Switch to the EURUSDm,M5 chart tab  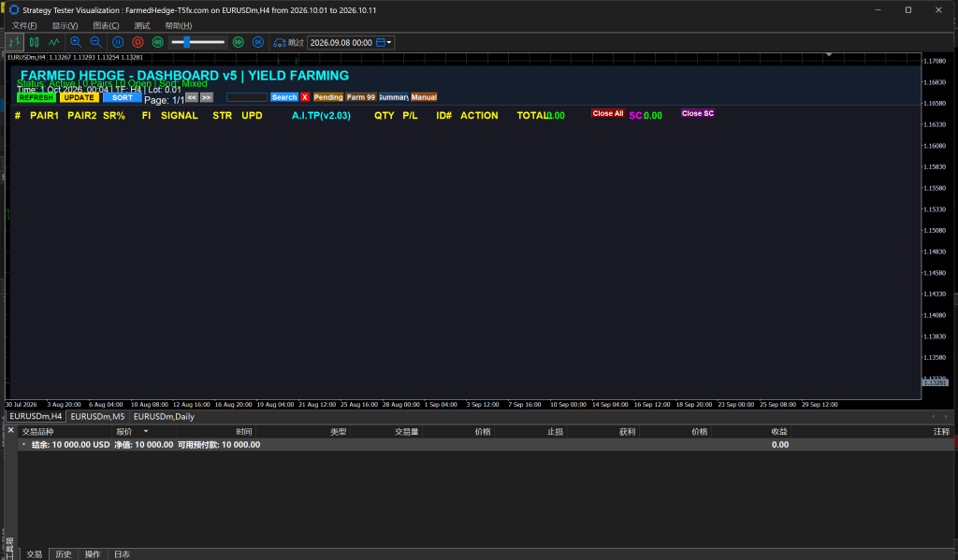coord(97,416)
